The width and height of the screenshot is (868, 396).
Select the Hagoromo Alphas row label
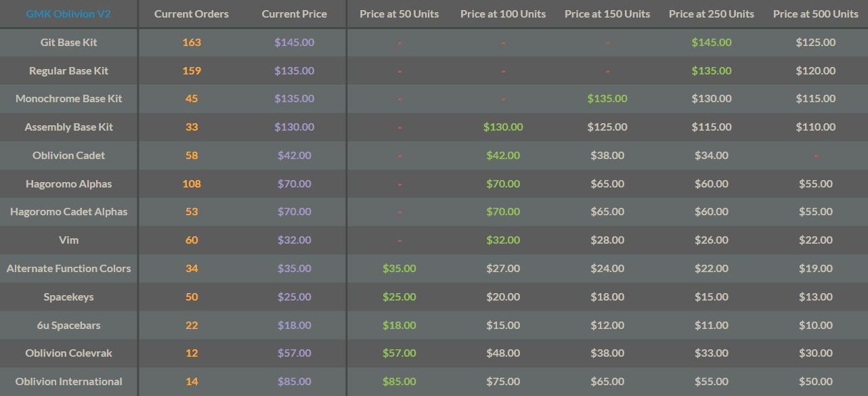coord(69,184)
